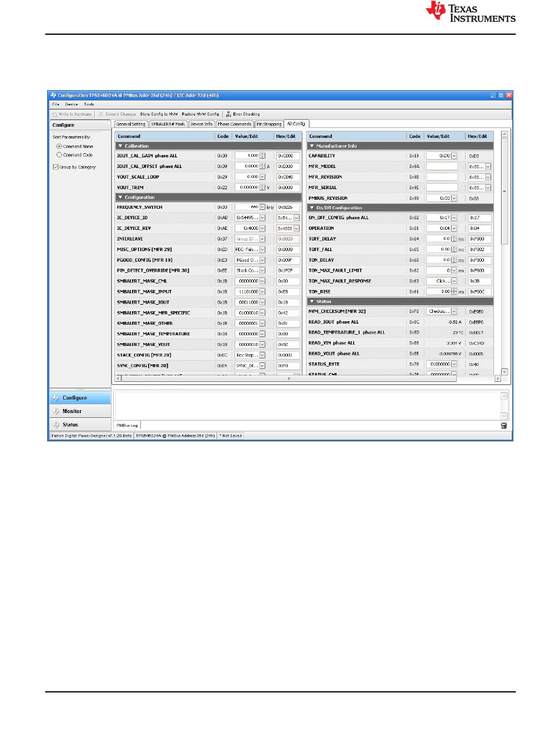Click the IOUT_CAL_GAIN value stepper
This screenshot has width=560, height=729.
pos(262,156)
